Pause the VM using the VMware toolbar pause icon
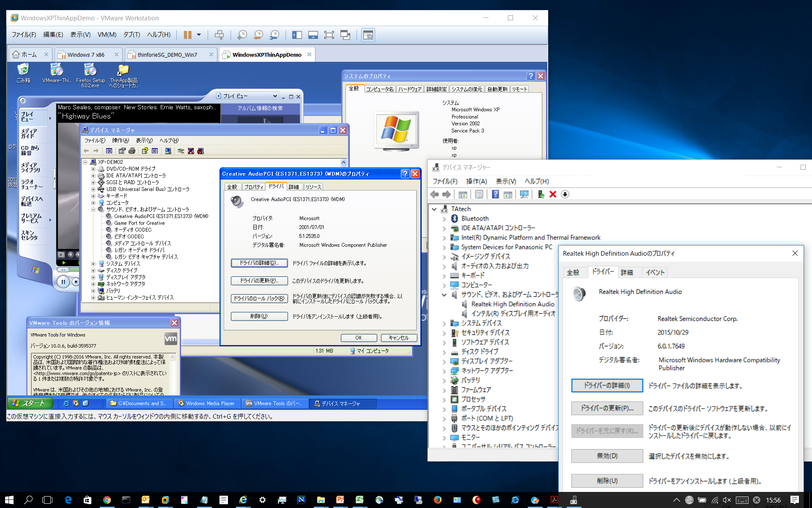Image resolution: width=812 pixels, height=508 pixels. click(x=188, y=35)
